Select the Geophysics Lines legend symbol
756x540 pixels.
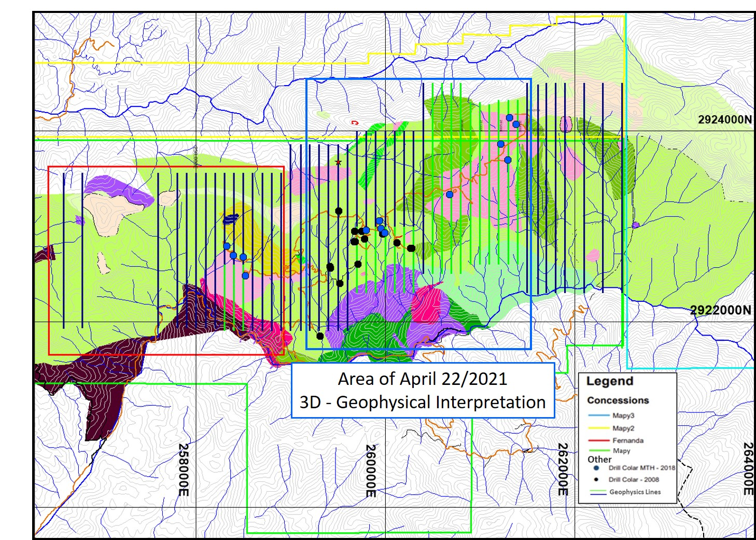598,492
